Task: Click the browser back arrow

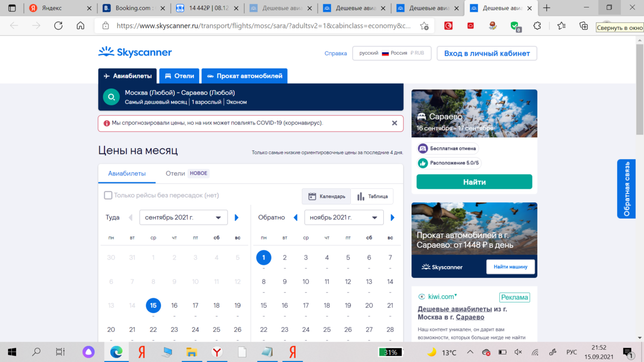Action: click(14, 26)
